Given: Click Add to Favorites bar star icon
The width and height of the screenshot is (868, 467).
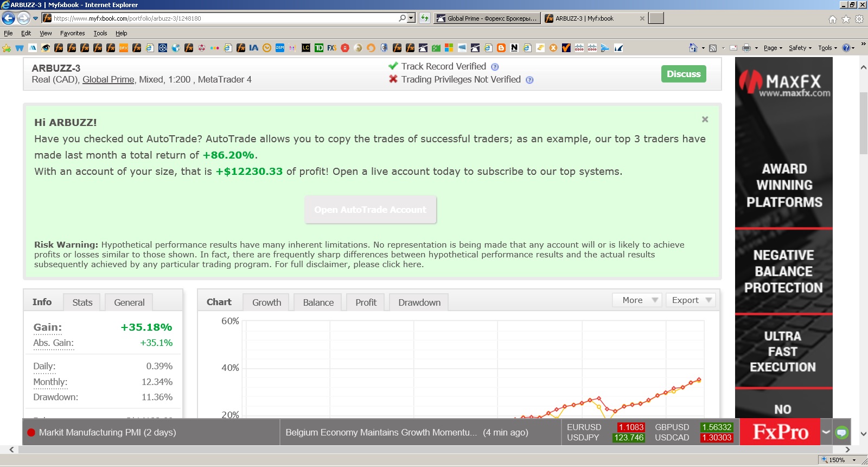Looking at the screenshot, I should (7, 48).
